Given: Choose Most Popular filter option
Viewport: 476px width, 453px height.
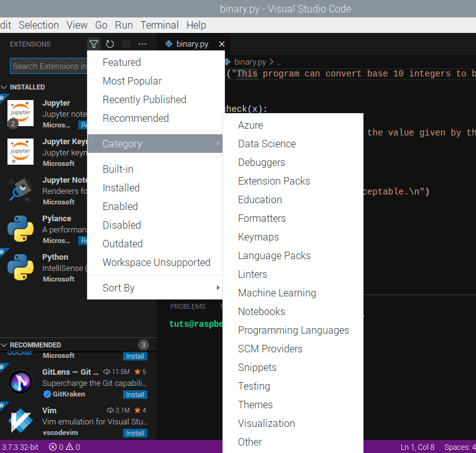Looking at the screenshot, I should tap(155, 81).
